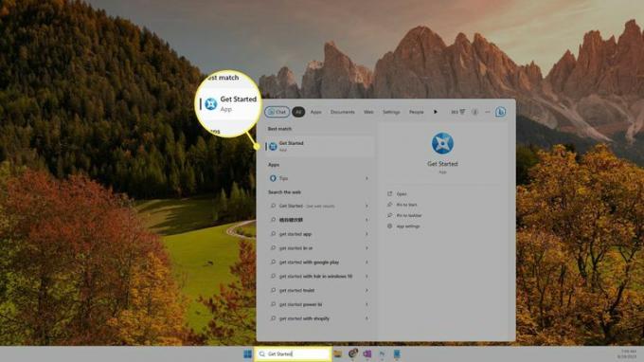The height and width of the screenshot is (362, 644).
Task: Open the Get Started best match result
Action: point(319,146)
